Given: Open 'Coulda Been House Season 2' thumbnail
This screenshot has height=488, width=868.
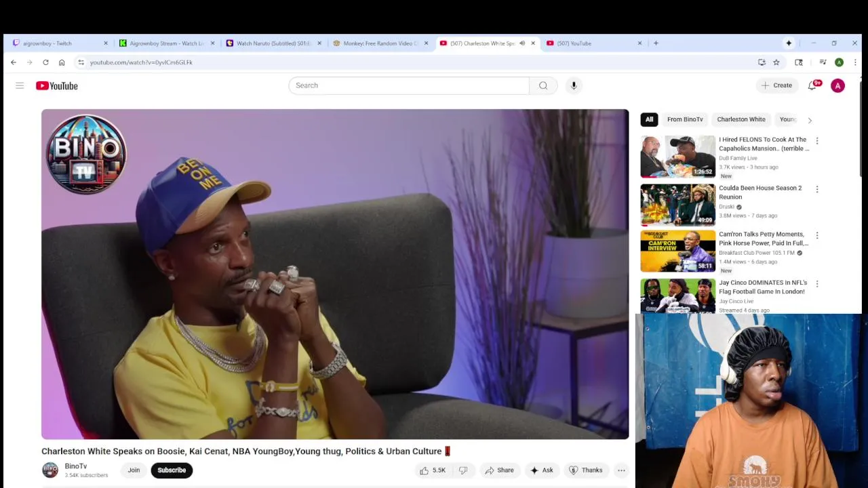Looking at the screenshot, I should pyautogui.click(x=677, y=205).
